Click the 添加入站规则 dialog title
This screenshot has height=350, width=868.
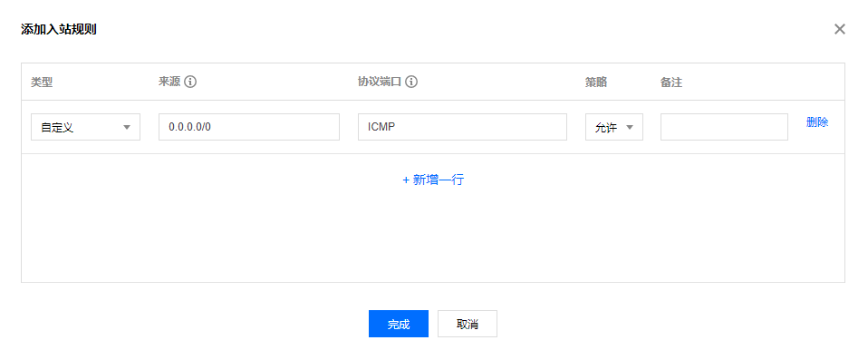click(x=59, y=29)
